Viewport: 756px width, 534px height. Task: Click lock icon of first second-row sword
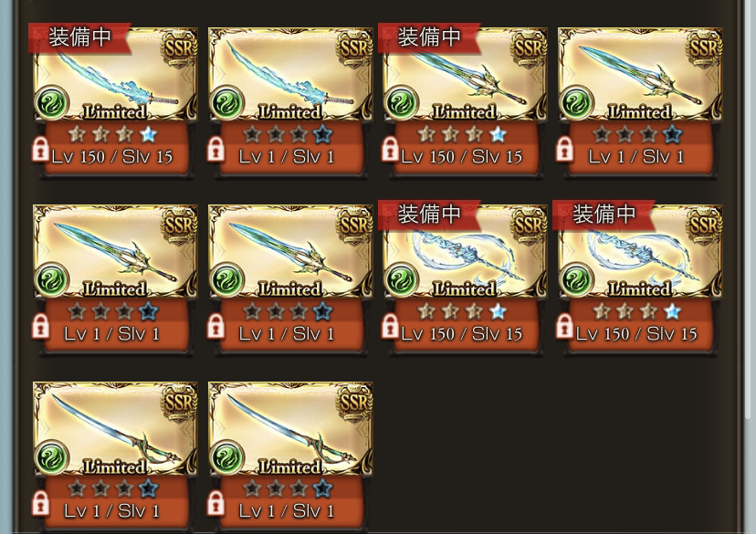click(x=40, y=327)
